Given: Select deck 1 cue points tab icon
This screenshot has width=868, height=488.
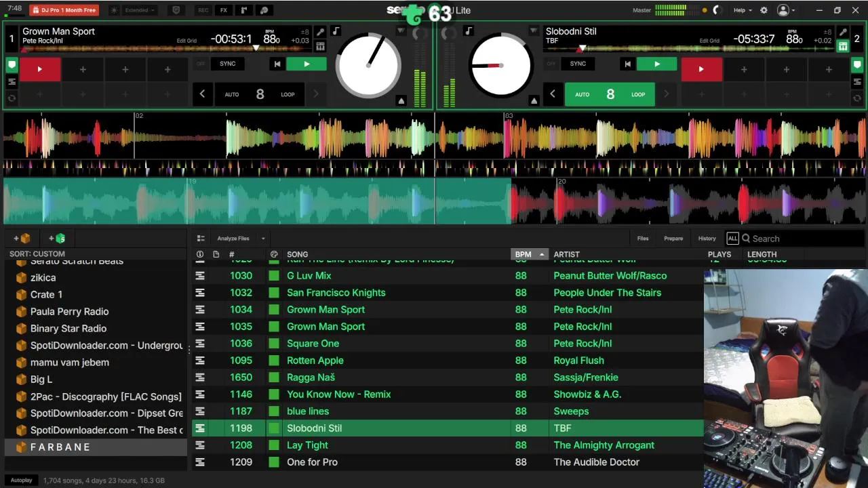Looking at the screenshot, I should 12,66.
